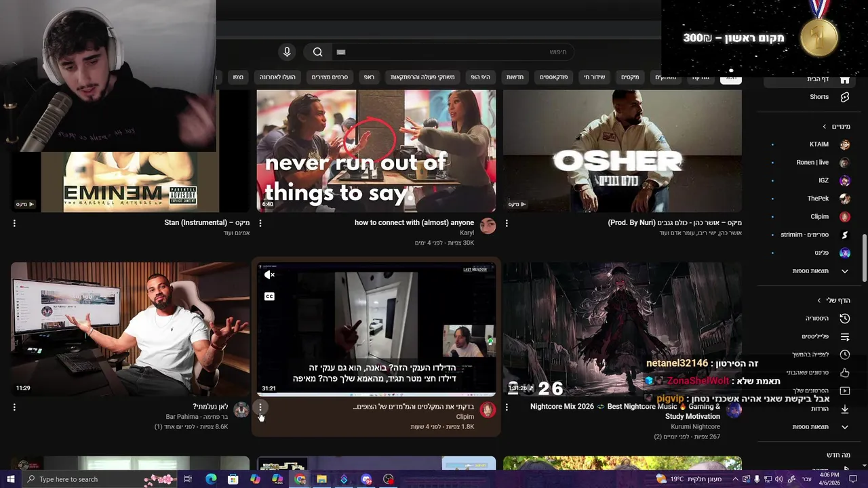Select the חדשות filter chip

tap(515, 77)
